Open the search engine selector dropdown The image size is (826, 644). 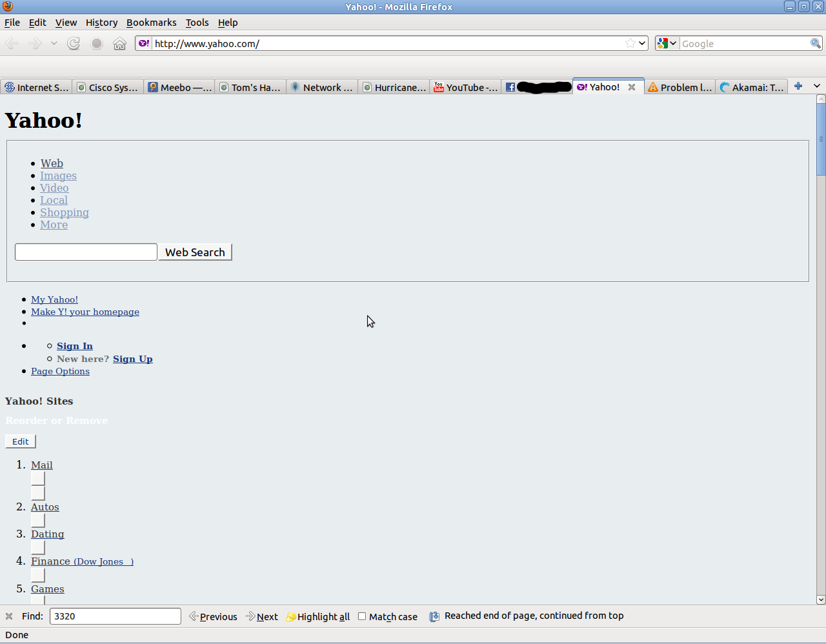(667, 43)
